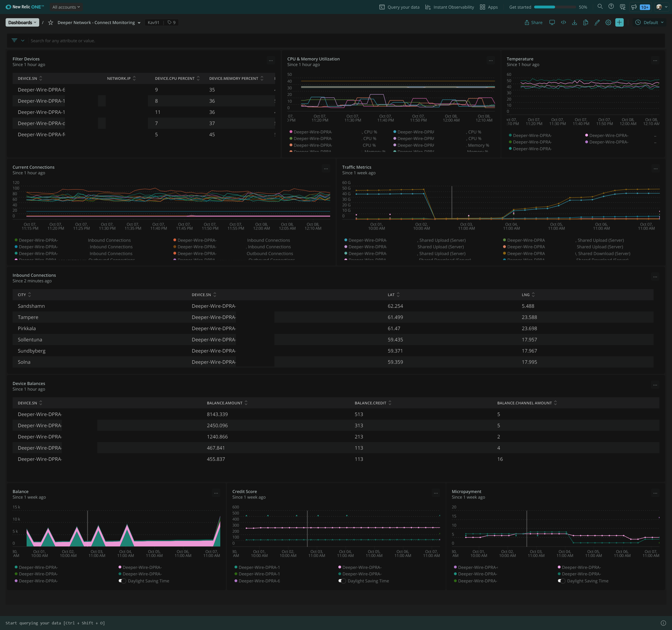Favorite the dashboard with the star icon
672x630 pixels.
click(51, 22)
